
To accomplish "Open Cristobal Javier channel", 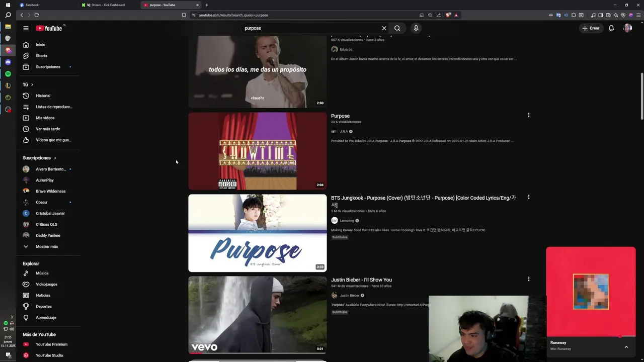I will tap(50, 213).
